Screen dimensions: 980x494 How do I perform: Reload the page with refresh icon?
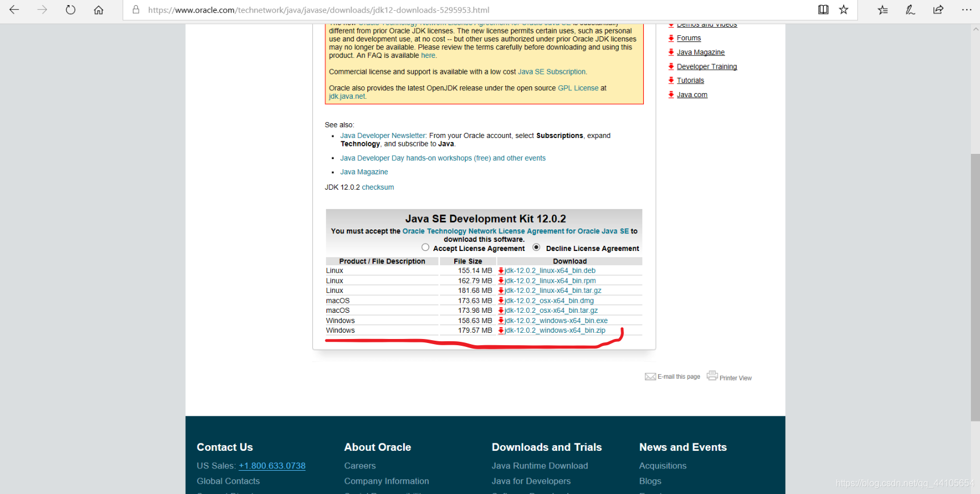(70, 10)
